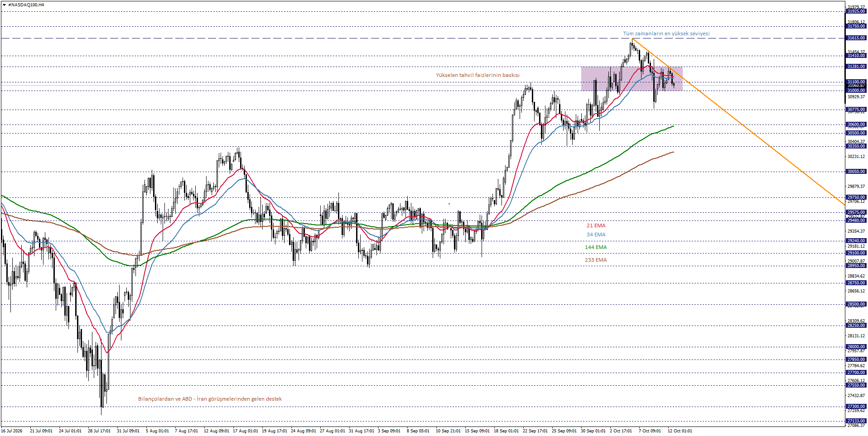Open the chart menu triangle beside #NASDAQ100,H4
The width and height of the screenshot is (868, 436).
4,5
